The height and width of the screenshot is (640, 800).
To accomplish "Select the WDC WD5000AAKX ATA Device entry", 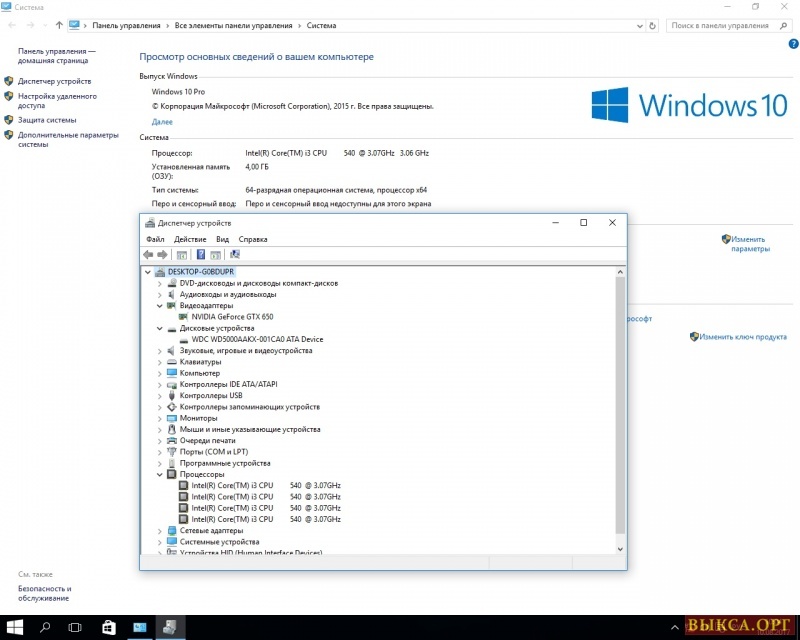I will (257, 339).
